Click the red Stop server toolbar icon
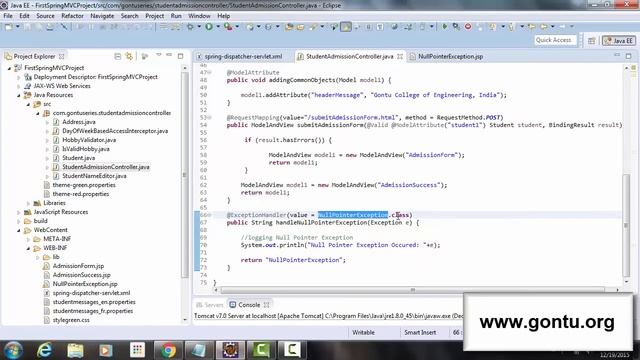640x360 pixels. coord(468,27)
